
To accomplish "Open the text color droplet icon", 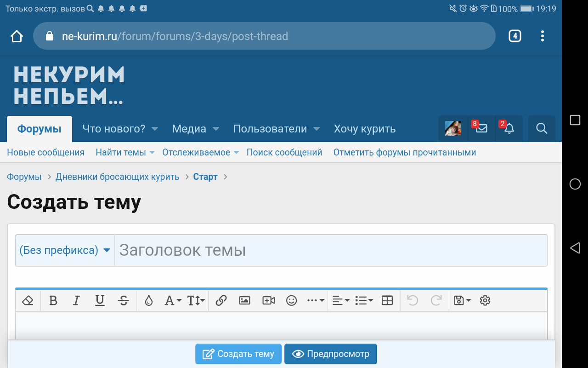I will click(x=149, y=300).
